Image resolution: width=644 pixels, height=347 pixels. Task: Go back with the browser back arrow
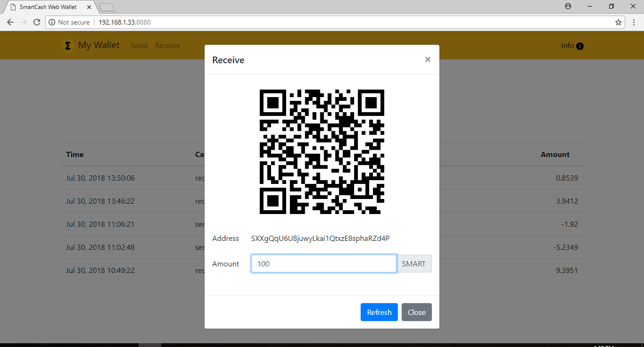click(10, 23)
